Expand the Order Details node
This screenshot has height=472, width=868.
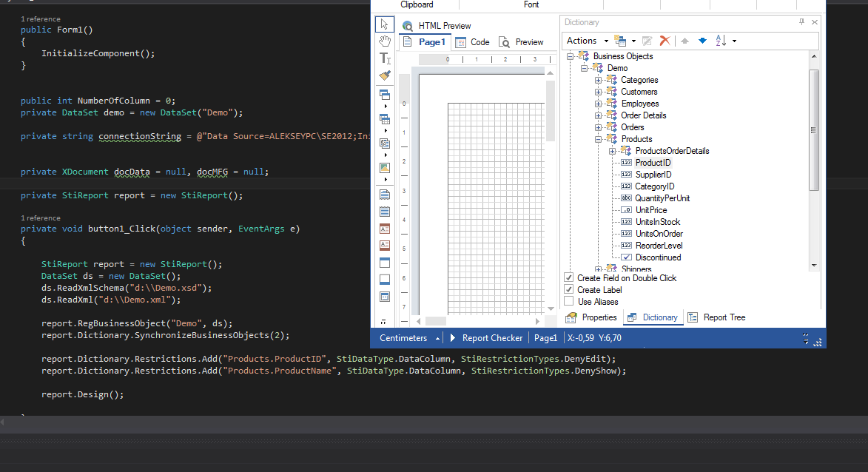[598, 115]
